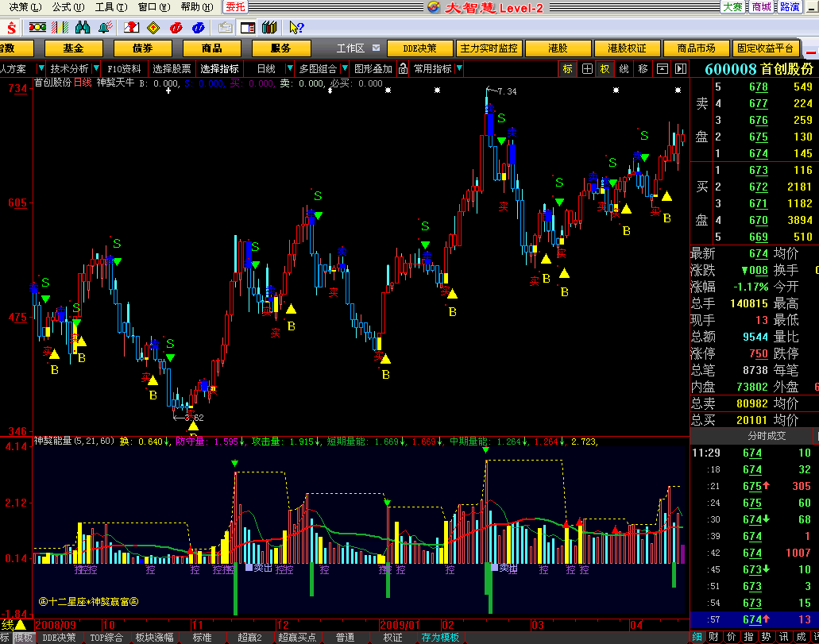
Task: Click the 选择股票 toolbar item
Action: pos(172,69)
